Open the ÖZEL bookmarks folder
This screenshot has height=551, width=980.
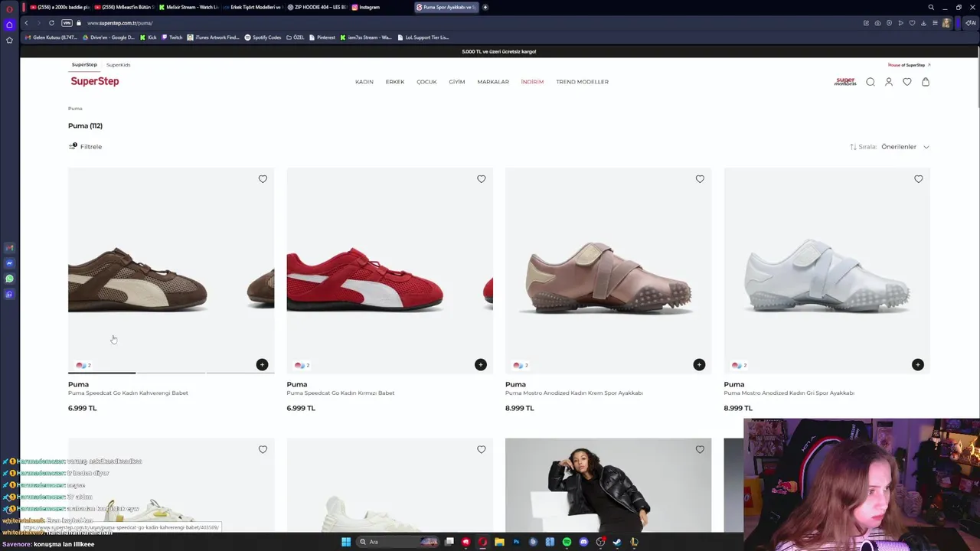(x=295, y=37)
